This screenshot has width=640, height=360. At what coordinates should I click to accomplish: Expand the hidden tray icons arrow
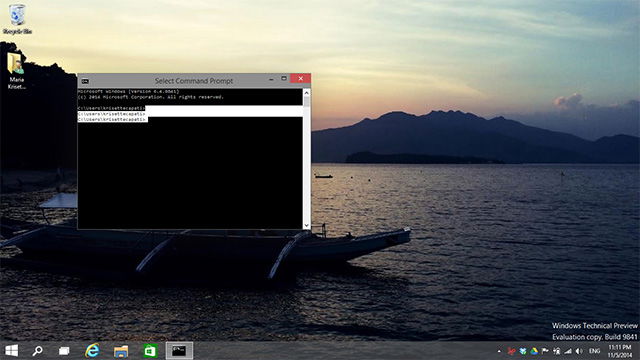tap(499, 351)
